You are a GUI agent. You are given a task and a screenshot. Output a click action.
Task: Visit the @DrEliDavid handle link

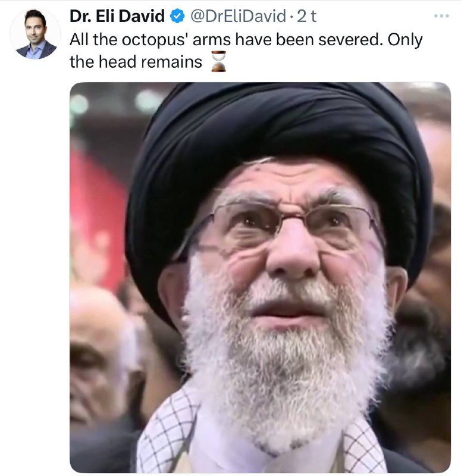(238, 16)
